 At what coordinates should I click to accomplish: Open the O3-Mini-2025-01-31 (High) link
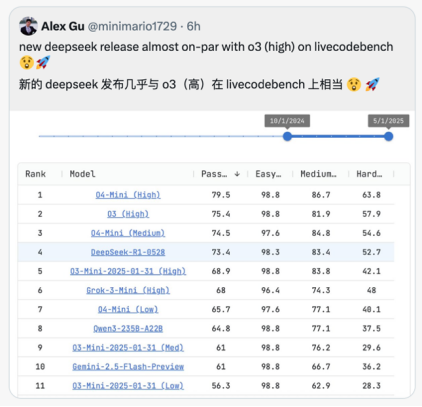[x=128, y=271]
